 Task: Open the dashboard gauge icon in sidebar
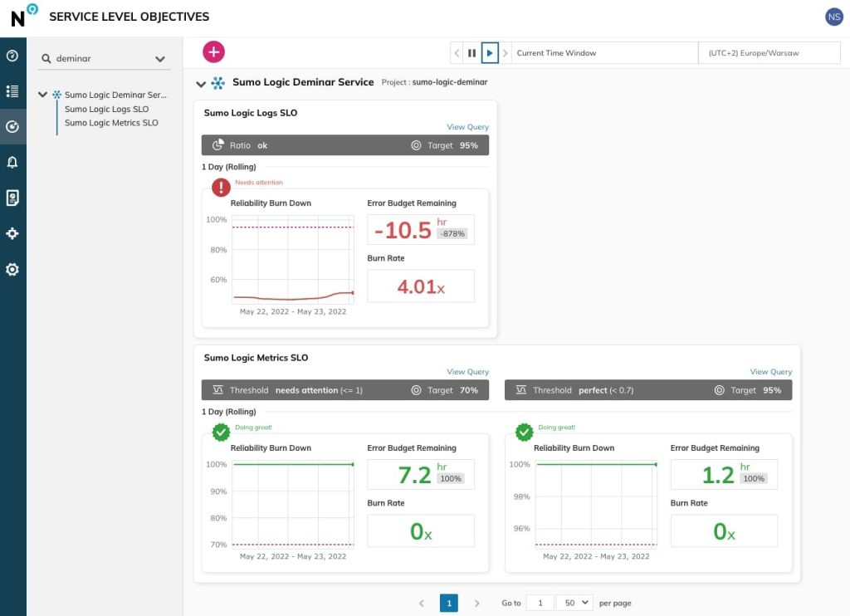point(12,56)
